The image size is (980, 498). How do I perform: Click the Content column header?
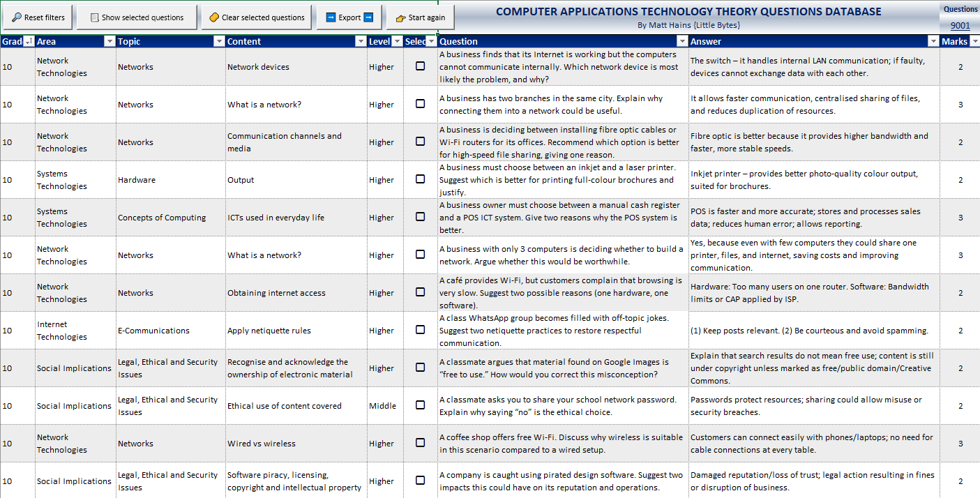279,41
